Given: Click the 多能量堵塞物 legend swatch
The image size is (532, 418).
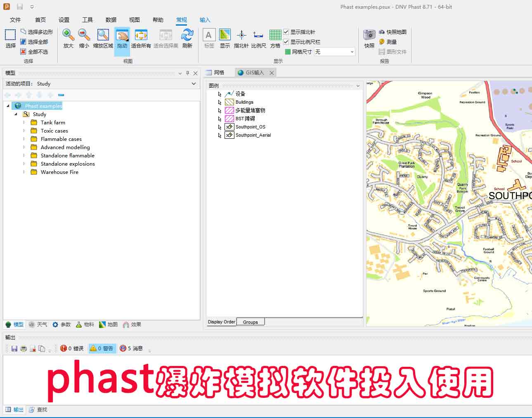Looking at the screenshot, I should [229, 111].
